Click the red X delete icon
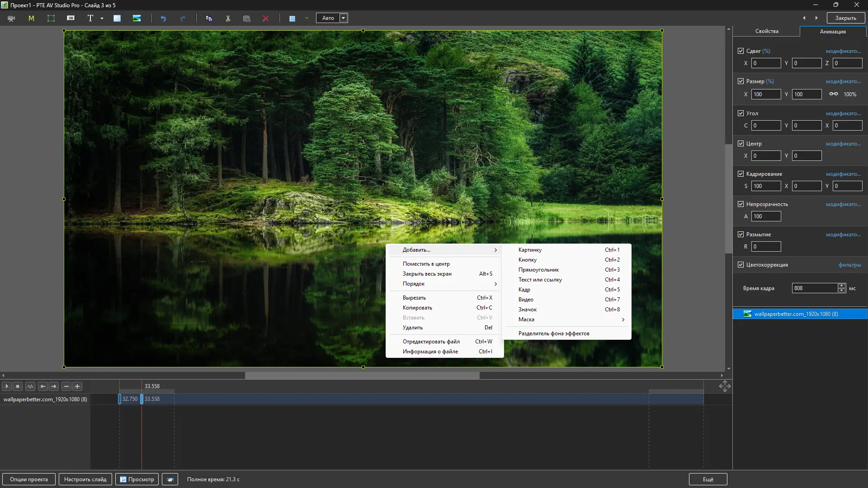This screenshot has width=868, height=488. point(265,19)
